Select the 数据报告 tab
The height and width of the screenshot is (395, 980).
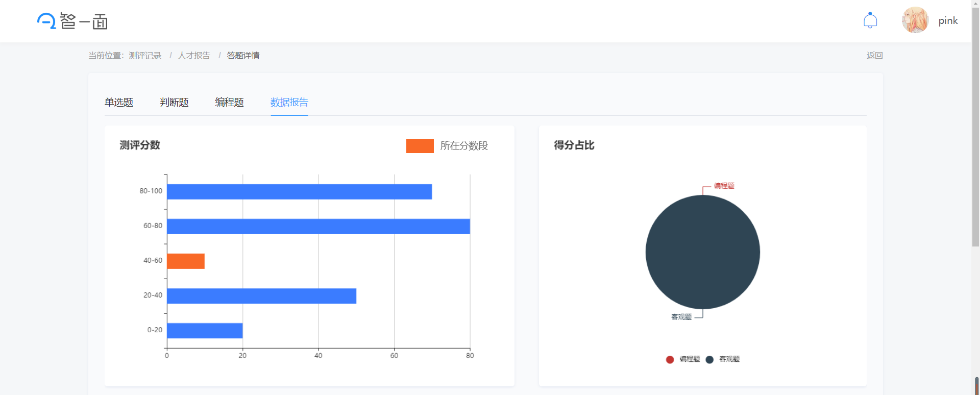pos(289,102)
